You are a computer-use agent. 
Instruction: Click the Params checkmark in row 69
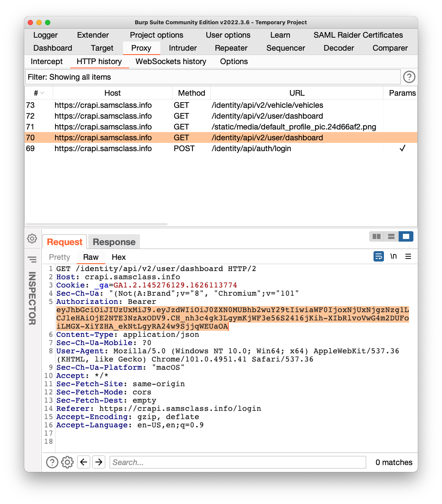402,148
